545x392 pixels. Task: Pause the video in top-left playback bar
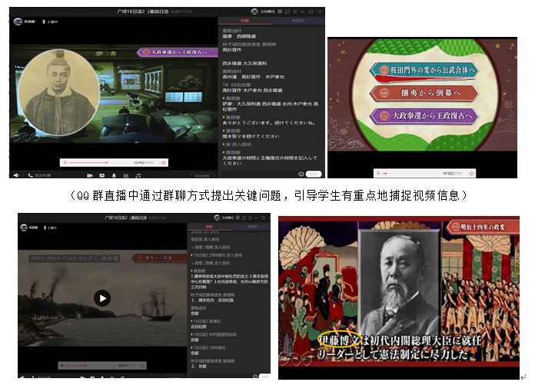65,162
